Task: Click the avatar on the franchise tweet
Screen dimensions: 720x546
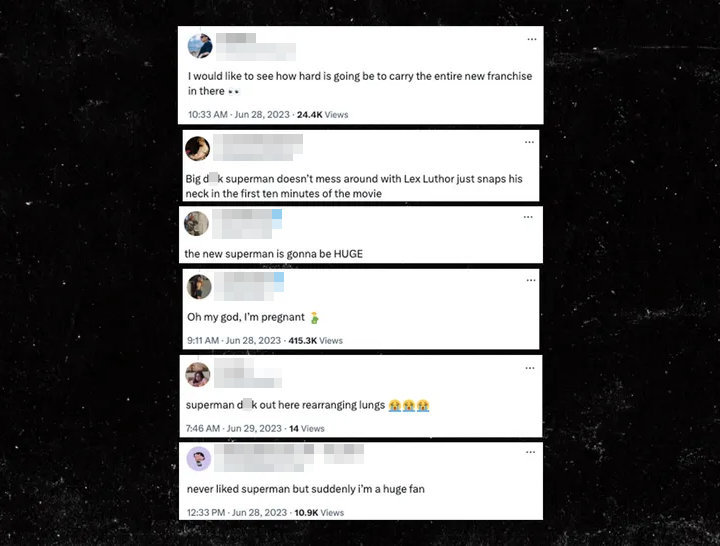Action: point(200,46)
